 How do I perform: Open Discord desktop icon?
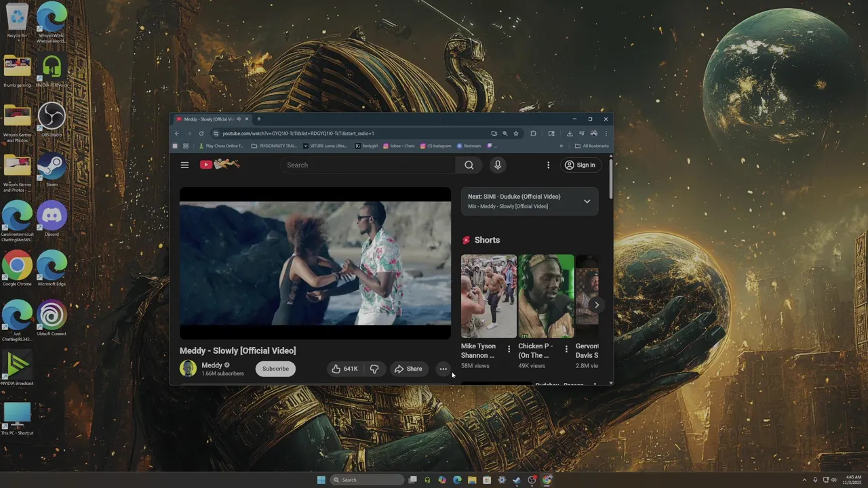click(52, 219)
